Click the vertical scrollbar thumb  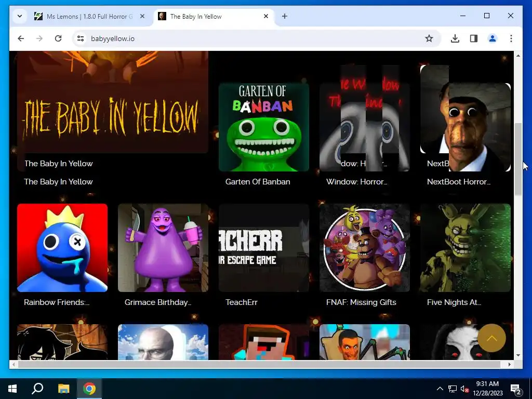coord(518,159)
